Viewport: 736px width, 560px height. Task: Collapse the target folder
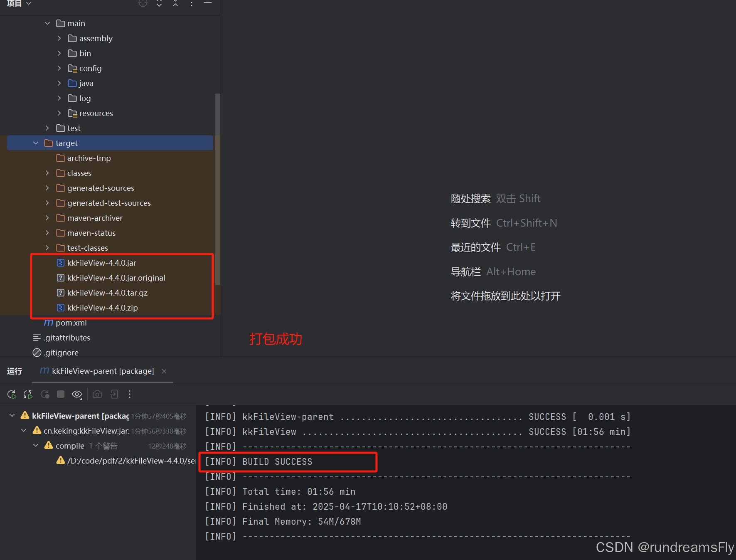pyautogui.click(x=36, y=143)
